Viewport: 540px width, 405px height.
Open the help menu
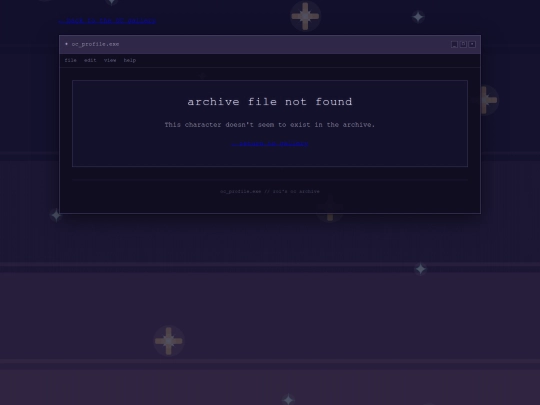[x=130, y=60]
